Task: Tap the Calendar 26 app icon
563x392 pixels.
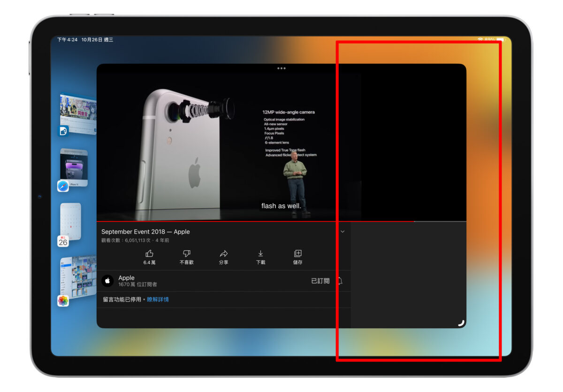Action: point(63,241)
